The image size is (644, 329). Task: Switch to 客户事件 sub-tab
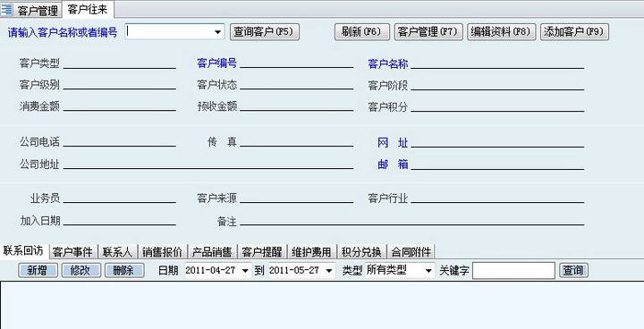[72, 251]
